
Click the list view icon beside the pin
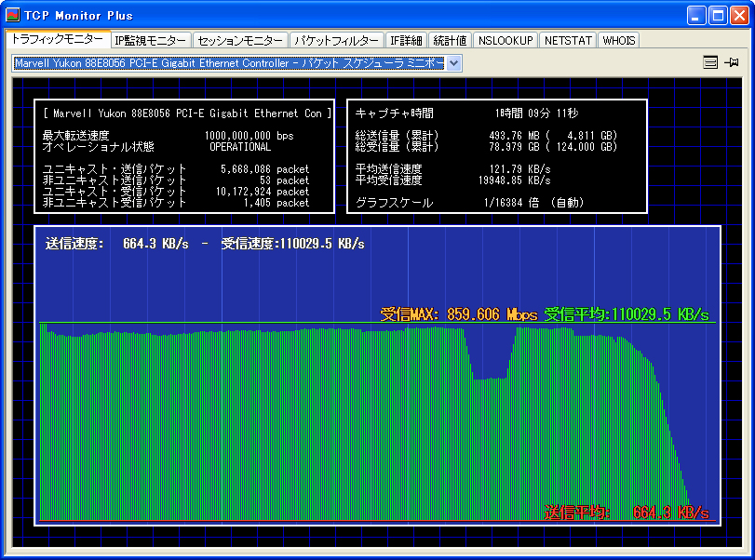710,63
